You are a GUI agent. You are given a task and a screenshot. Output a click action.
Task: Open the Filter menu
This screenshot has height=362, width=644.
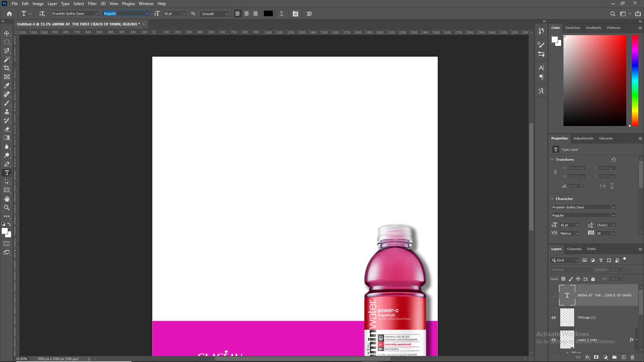click(x=92, y=4)
